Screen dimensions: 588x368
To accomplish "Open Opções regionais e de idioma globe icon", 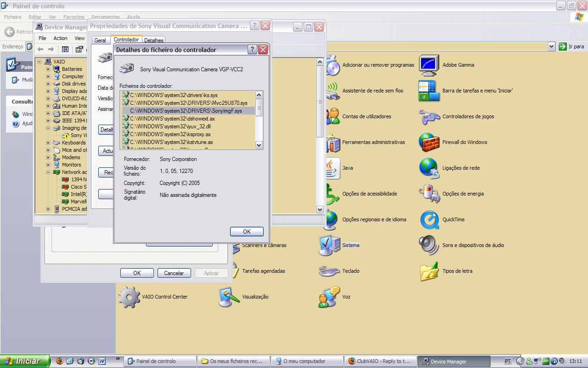I will coord(331,219).
